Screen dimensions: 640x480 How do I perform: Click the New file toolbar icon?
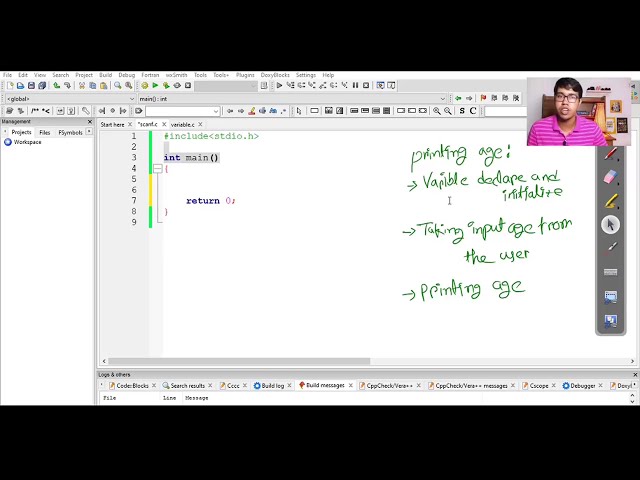pyautogui.click(x=8, y=85)
